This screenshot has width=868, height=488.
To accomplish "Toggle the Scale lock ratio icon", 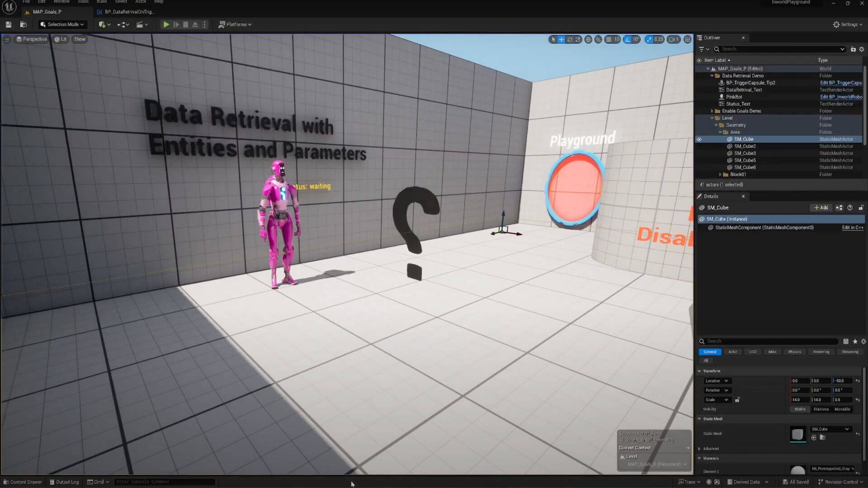I will click(x=737, y=400).
